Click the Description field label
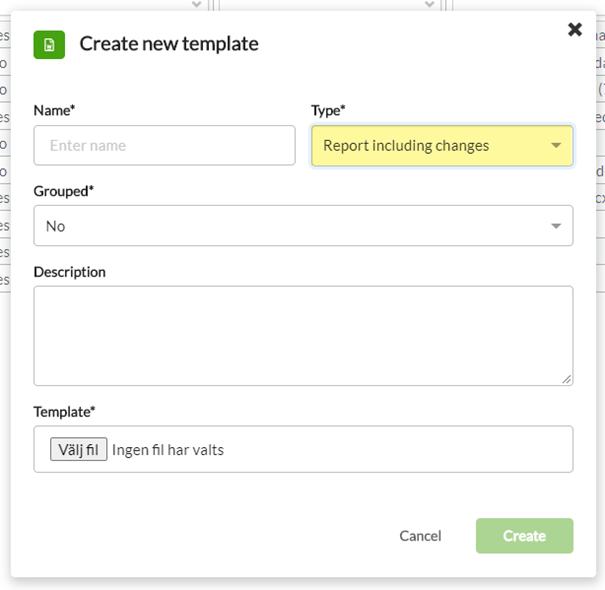 pos(69,272)
